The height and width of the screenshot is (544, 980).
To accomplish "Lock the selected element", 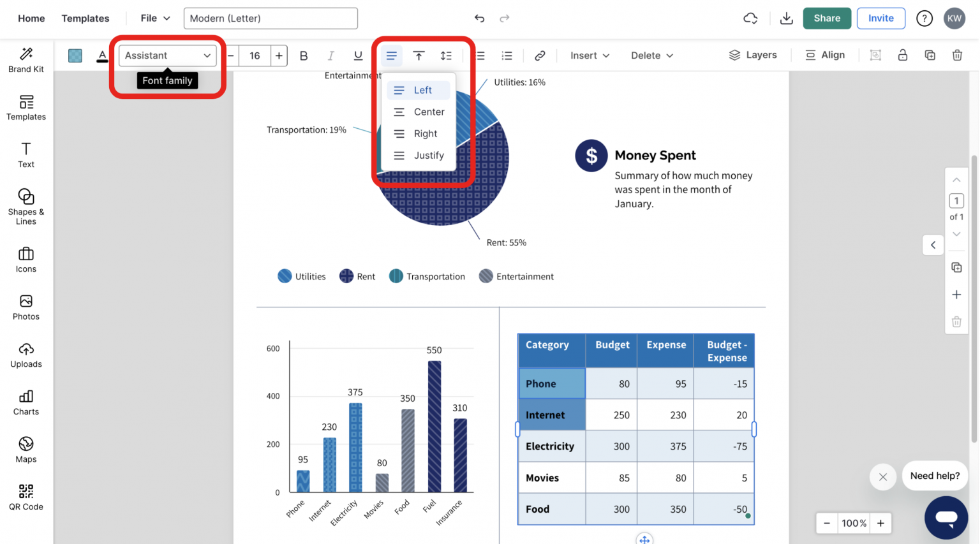I will click(x=902, y=55).
